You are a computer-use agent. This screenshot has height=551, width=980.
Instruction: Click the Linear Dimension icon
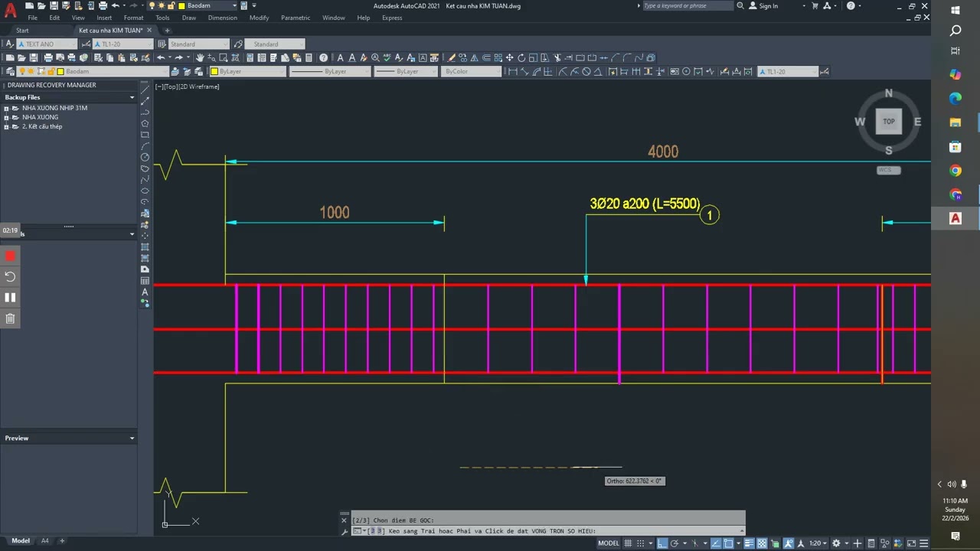(513, 71)
